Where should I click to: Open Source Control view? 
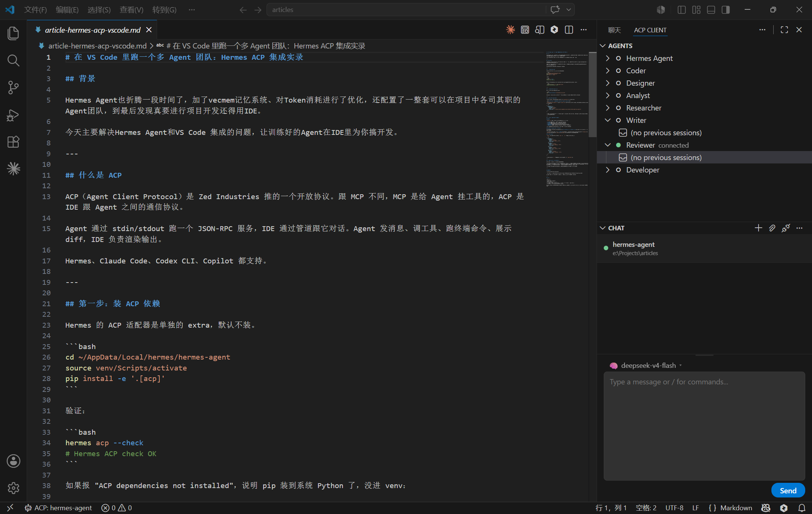pos(14,88)
